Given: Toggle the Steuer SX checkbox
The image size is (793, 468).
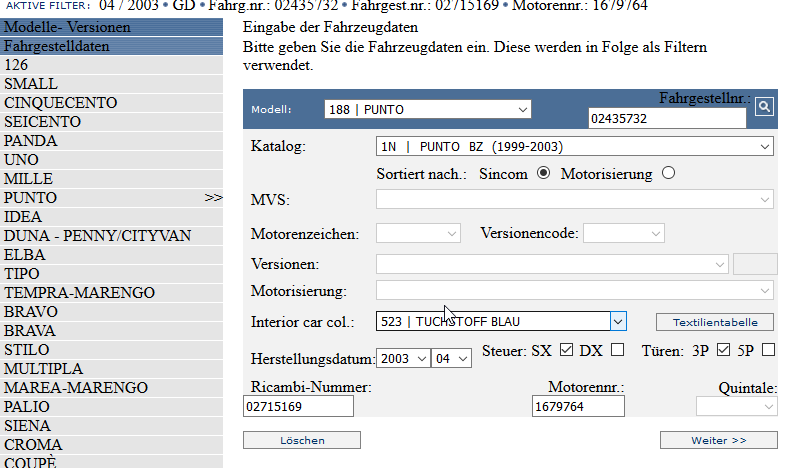Looking at the screenshot, I should tap(566, 350).
